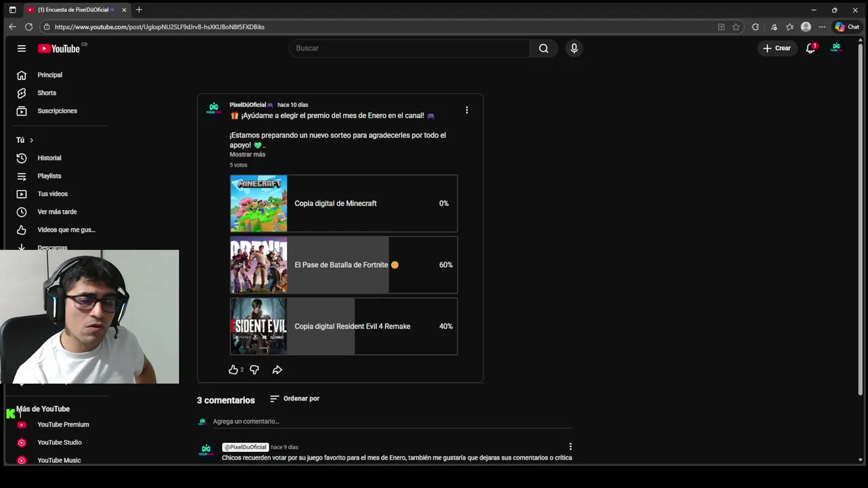The image size is (868, 488).
Task: Click the scrollbar down arrow
Action: click(861, 460)
